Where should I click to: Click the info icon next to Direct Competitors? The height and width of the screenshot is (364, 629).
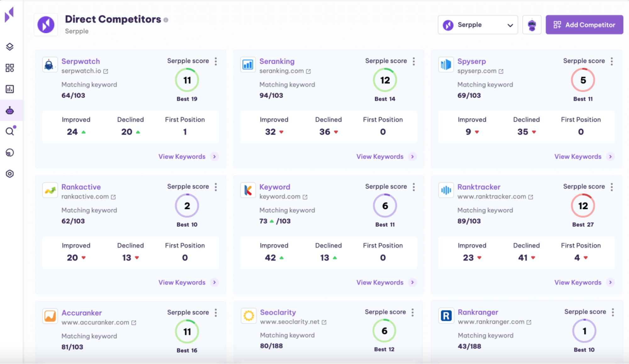166,20
